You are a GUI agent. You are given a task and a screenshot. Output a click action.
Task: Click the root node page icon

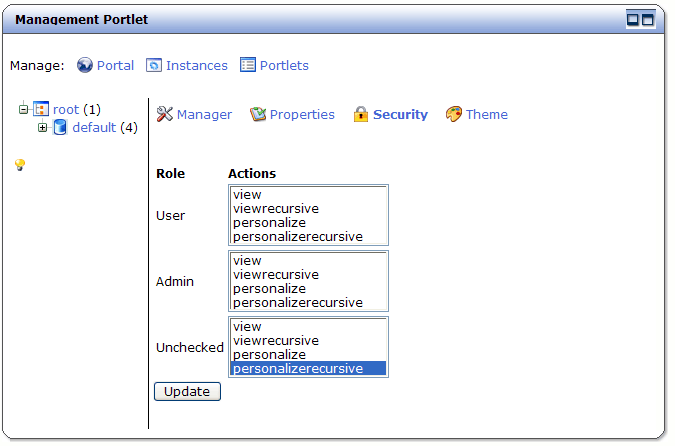tap(41, 108)
